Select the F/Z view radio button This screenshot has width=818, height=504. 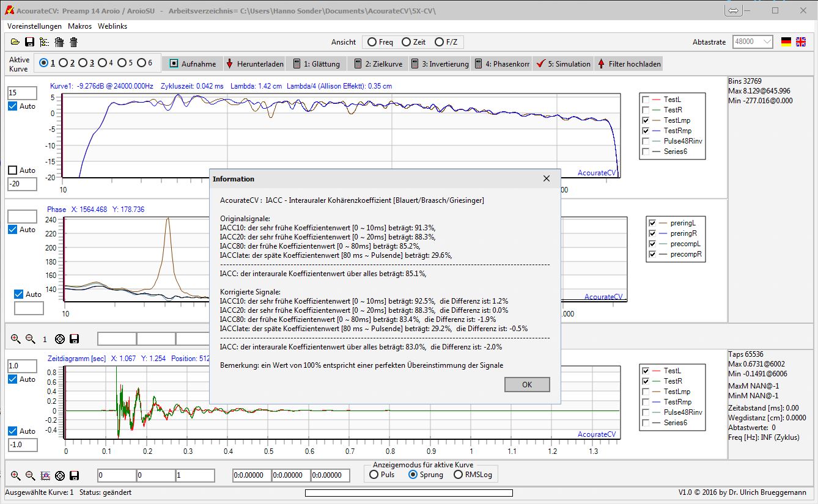[x=439, y=42]
